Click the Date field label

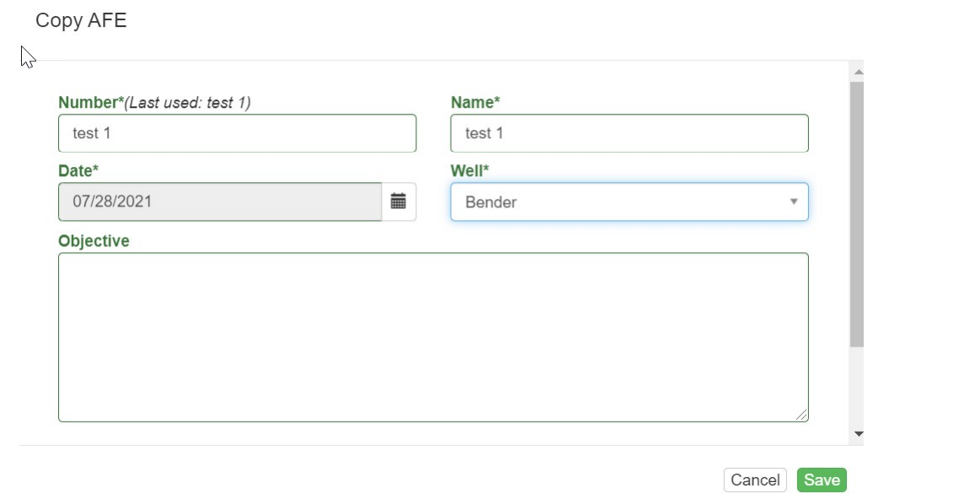[78, 171]
